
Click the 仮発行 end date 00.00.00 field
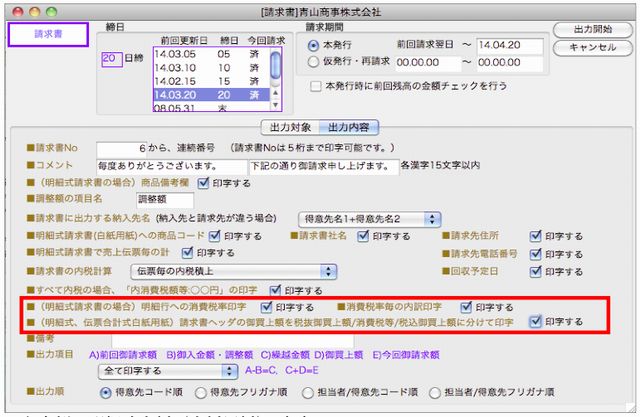(x=510, y=63)
